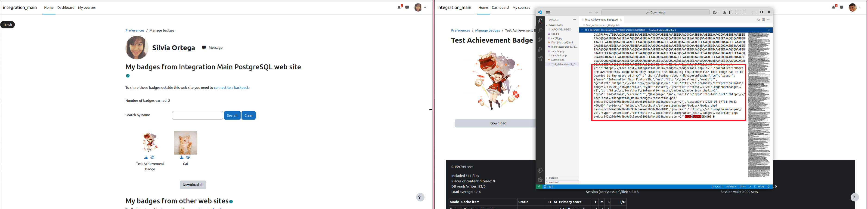Viewport: 868px width, 209px height.
Task: Open user menu dropdown in right Moodle window
Action: [855, 7]
